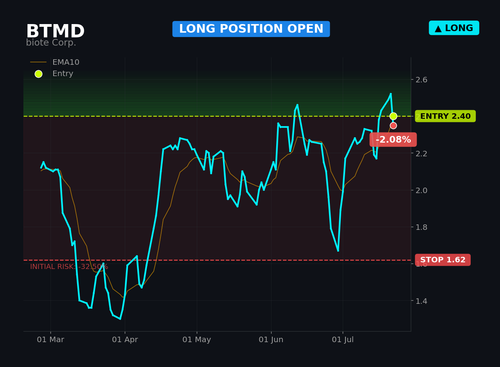Click the 01 Jun axis label
500x367 pixels.
271,340
